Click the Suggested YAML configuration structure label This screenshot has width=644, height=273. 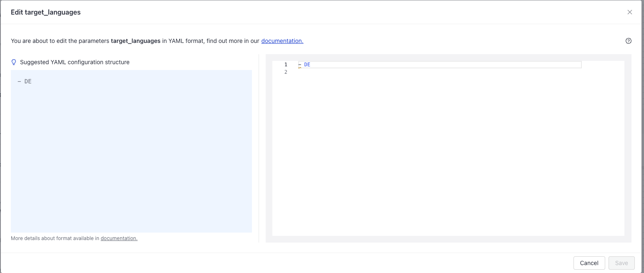click(74, 62)
